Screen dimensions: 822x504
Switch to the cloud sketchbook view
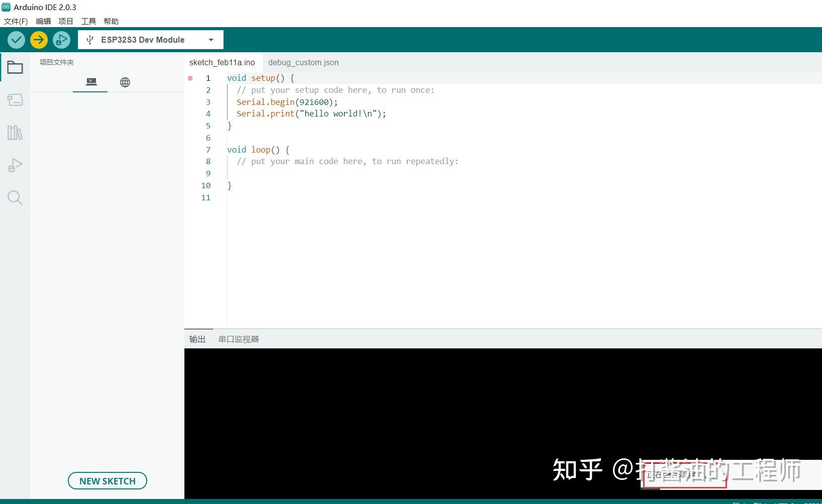click(x=125, y=81)
